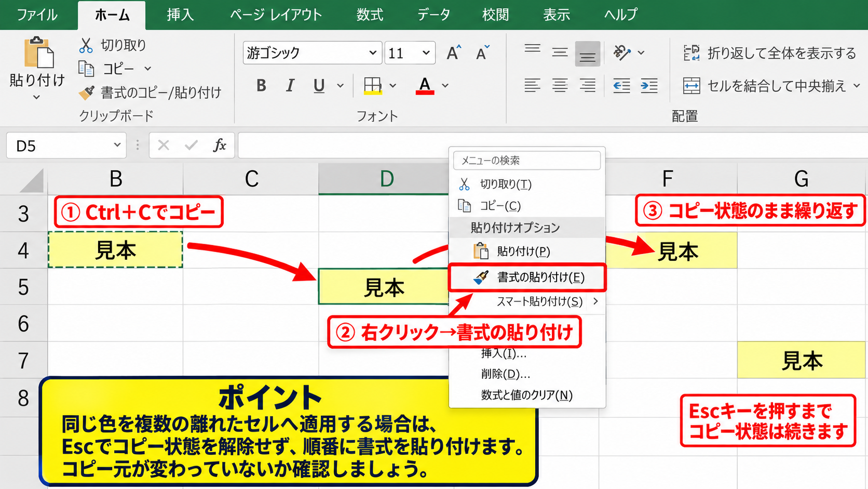Select the Format Painter brush in ribbon
Image resolution: width=868 pixels, height=489 pixels.
[86, 92]
